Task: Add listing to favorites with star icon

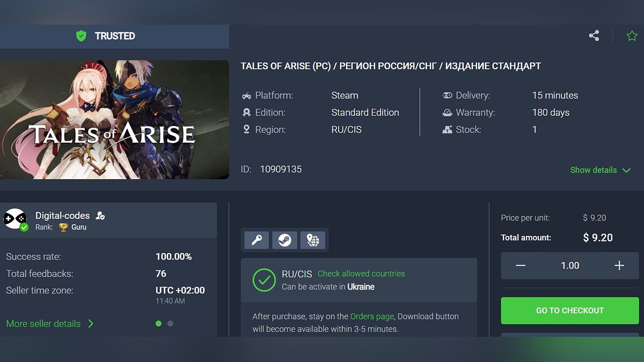Action: (x=632, y=36)
